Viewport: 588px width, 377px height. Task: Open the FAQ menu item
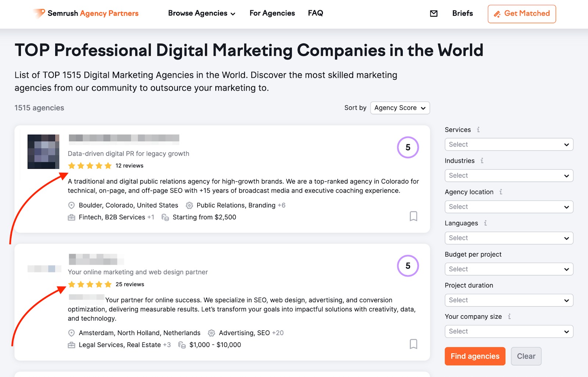click(x=315, y=13)
